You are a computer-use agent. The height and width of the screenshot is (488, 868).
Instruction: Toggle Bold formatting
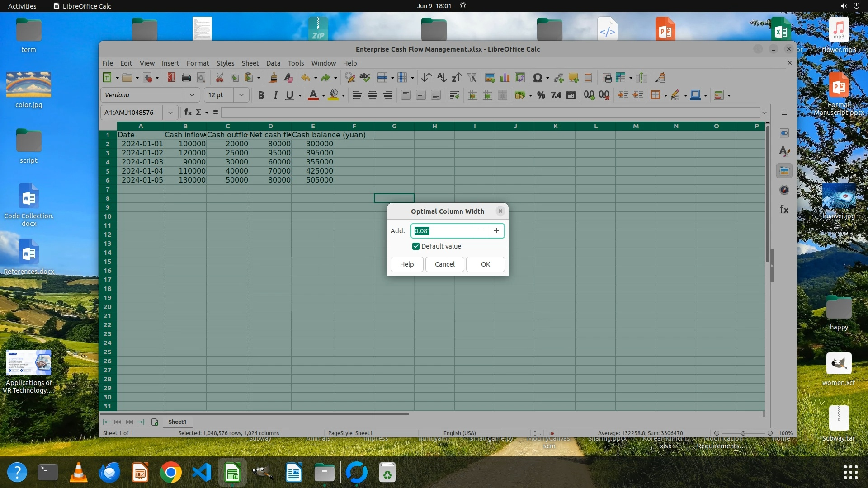261,95
